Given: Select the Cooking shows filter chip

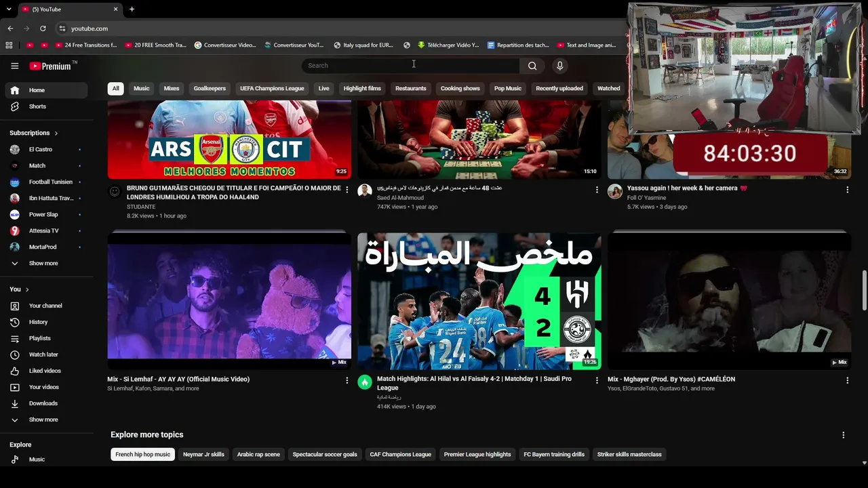Looking at the screenshot, I should (x=460, y=88).
